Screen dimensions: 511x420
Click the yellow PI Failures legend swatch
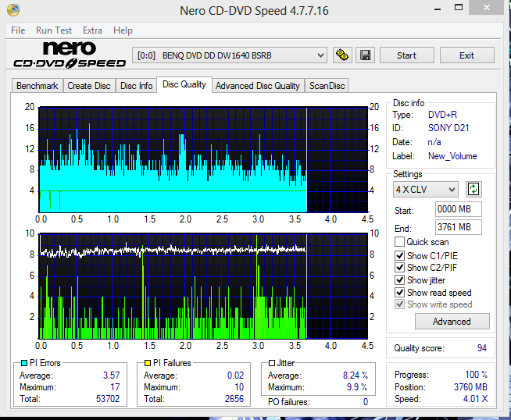(148, 363)
